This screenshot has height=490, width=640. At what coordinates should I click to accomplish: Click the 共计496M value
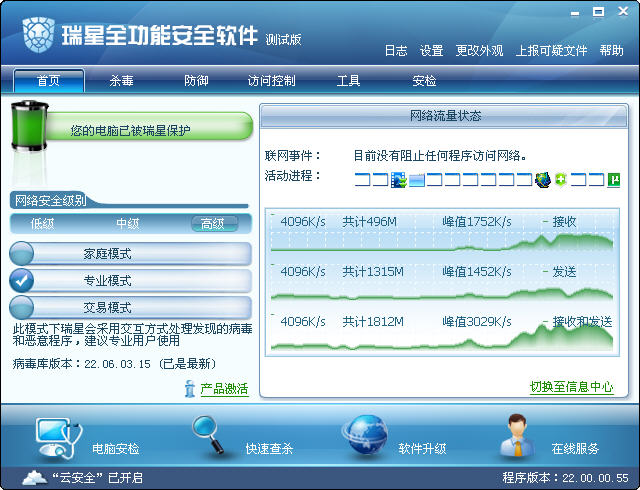coord(369,222)
